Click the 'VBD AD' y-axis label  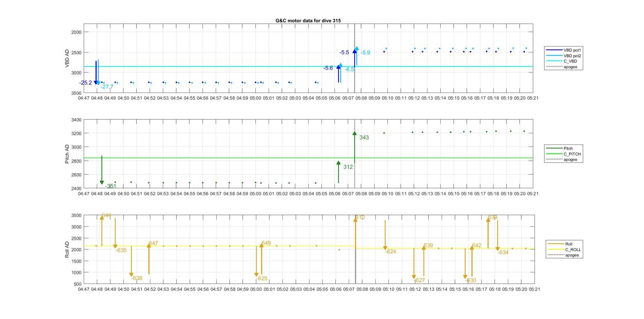pyautogui.click(x=67, y=58)
